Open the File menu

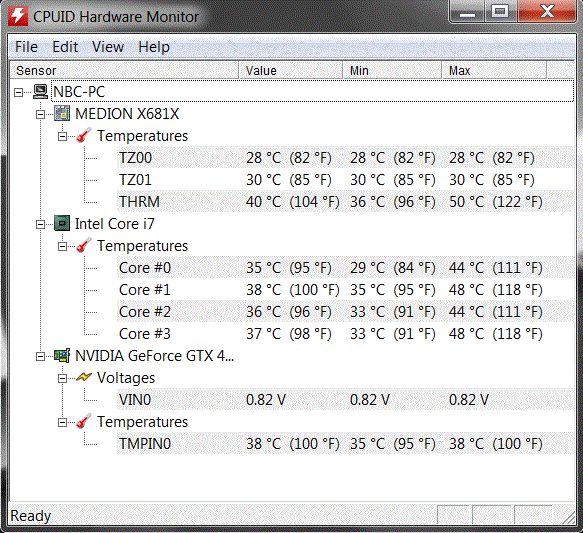[26, 47]
